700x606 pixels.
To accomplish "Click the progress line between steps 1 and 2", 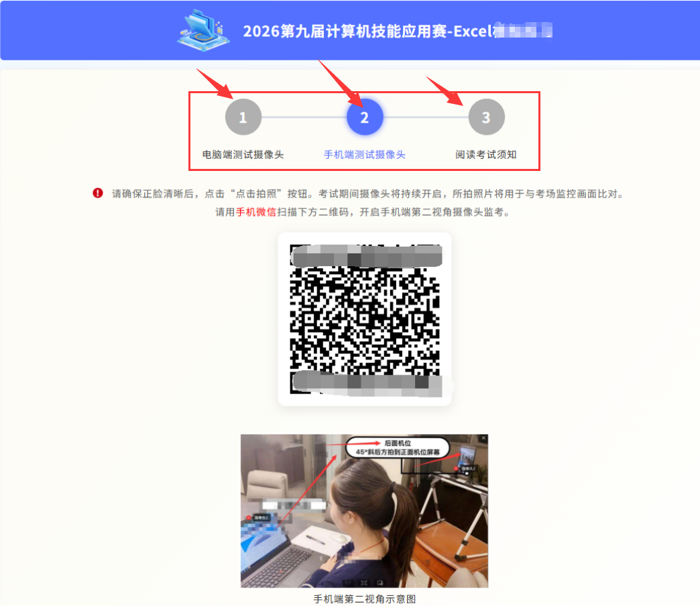I will click(303, 117).
